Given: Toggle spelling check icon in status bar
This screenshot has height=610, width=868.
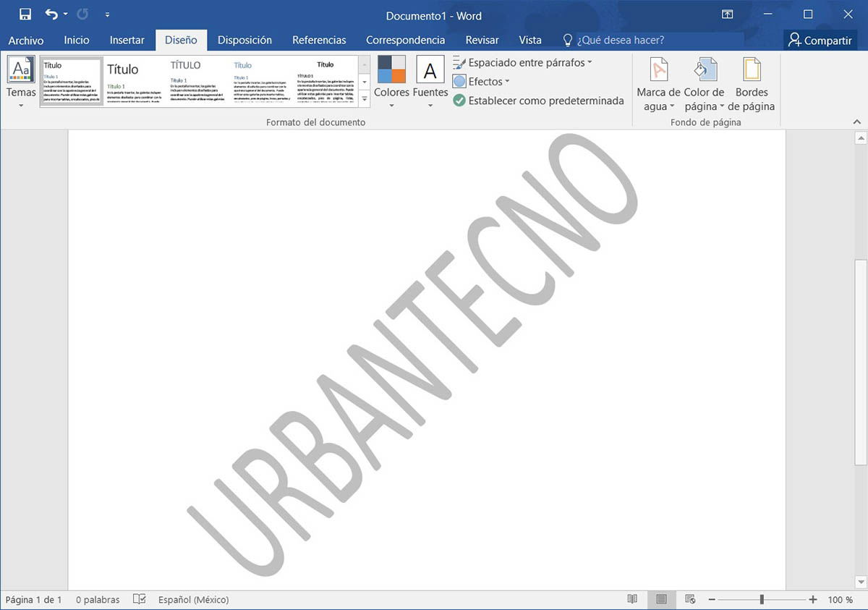Looking at the screenshot, I should (139, 599).
